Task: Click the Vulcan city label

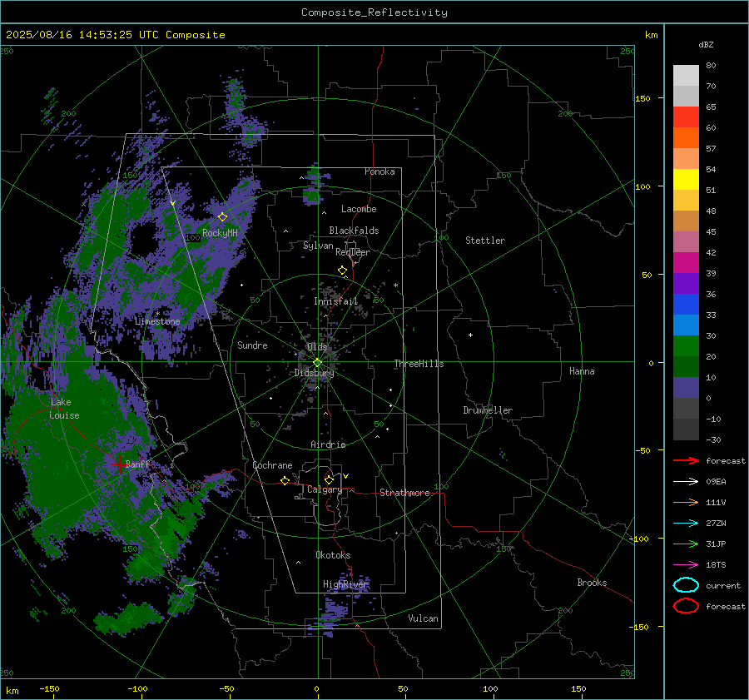Action: click(x=423, y=618)
